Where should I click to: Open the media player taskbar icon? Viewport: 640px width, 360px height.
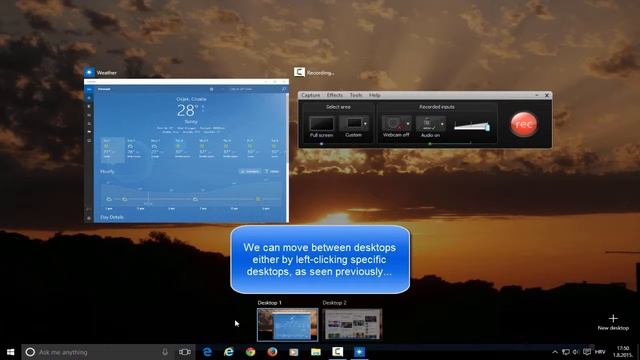tap(294, 352)
